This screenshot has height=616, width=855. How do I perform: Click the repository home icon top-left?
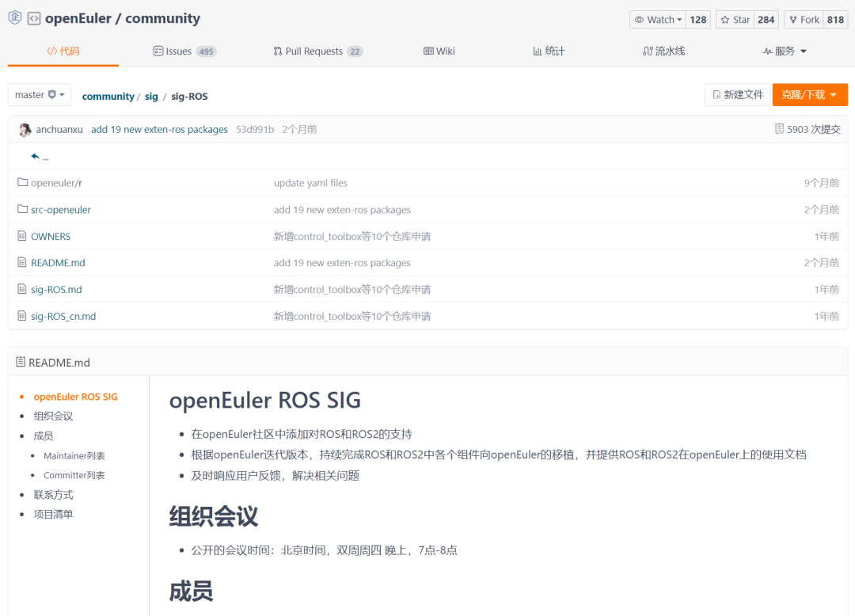click(14, 17)
